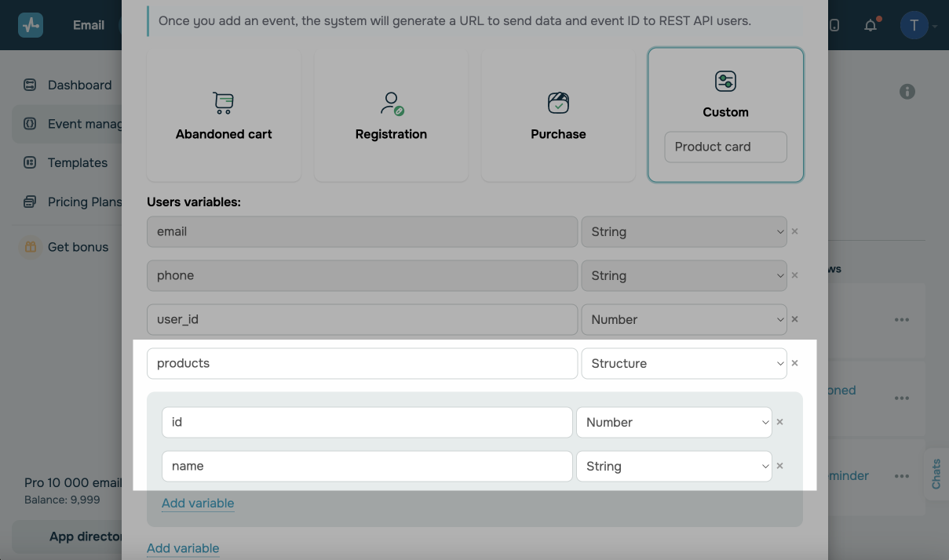Click Add variable inside the products structure
This screenshot has height=560, width=949.
click(x=198, y=503)
